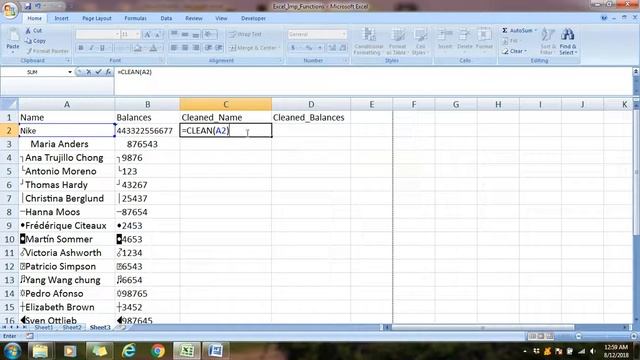The height and width of the screenshot is (360, 640).
Task: Decrease decimal places
Action: [x=342, y=48]
